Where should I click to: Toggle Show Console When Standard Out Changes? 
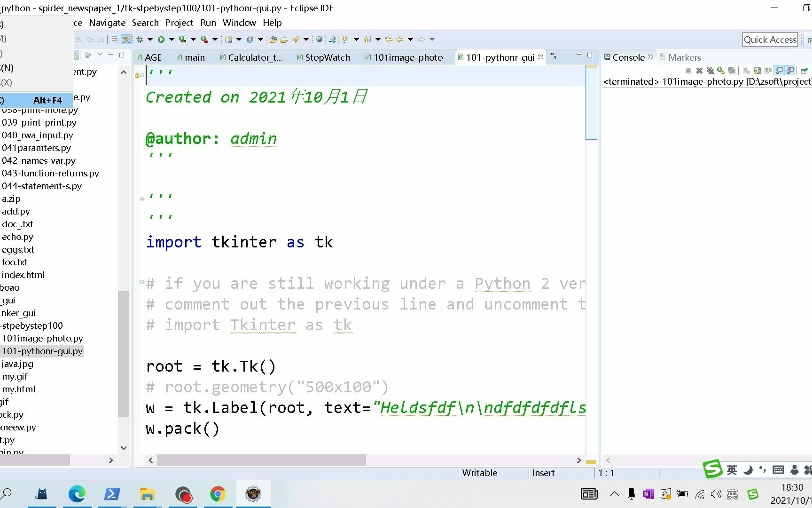point(779,71)
